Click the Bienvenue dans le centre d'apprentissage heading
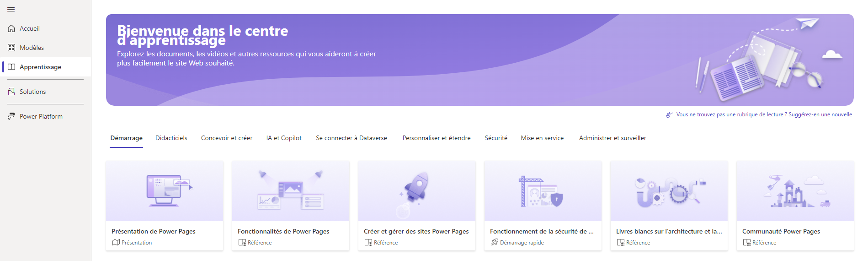This screenshot has width=868, height=261. [x=202, y=35]
